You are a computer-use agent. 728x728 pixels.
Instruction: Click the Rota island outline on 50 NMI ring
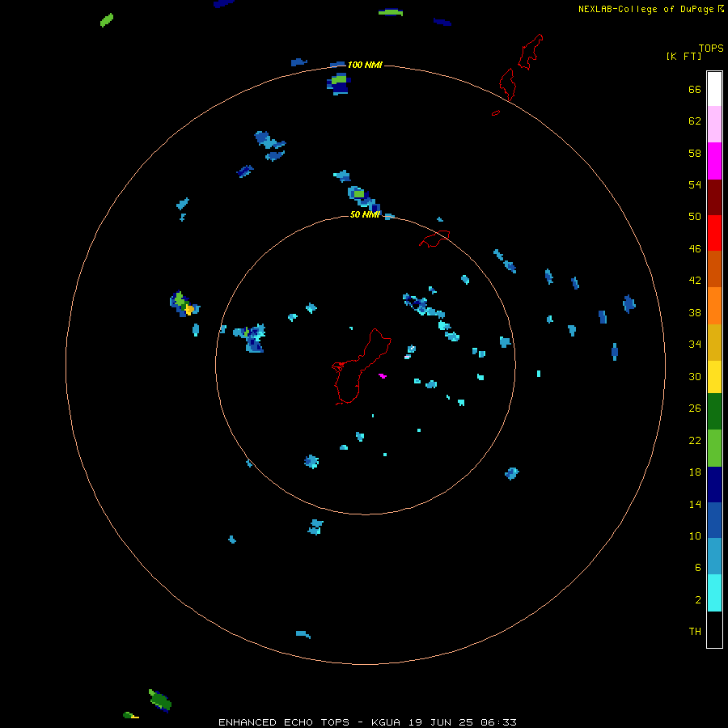click(434, 239)
